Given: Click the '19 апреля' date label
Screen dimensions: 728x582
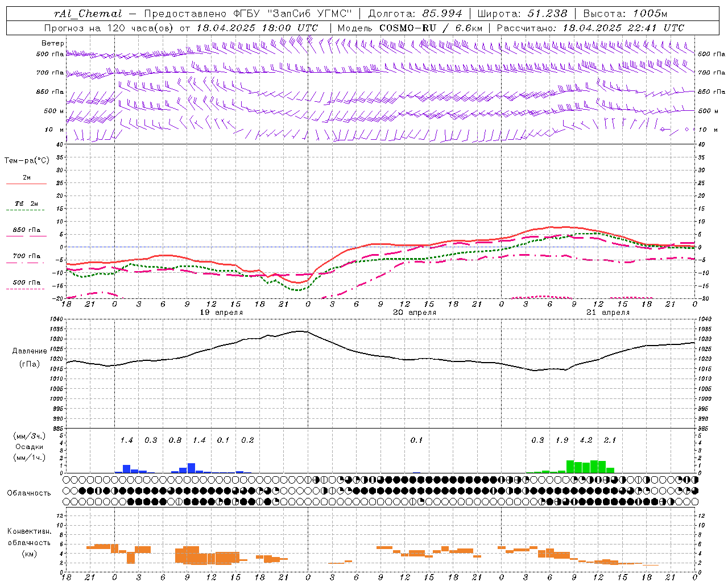Looking at the screenshot, I should click(221, 313).
